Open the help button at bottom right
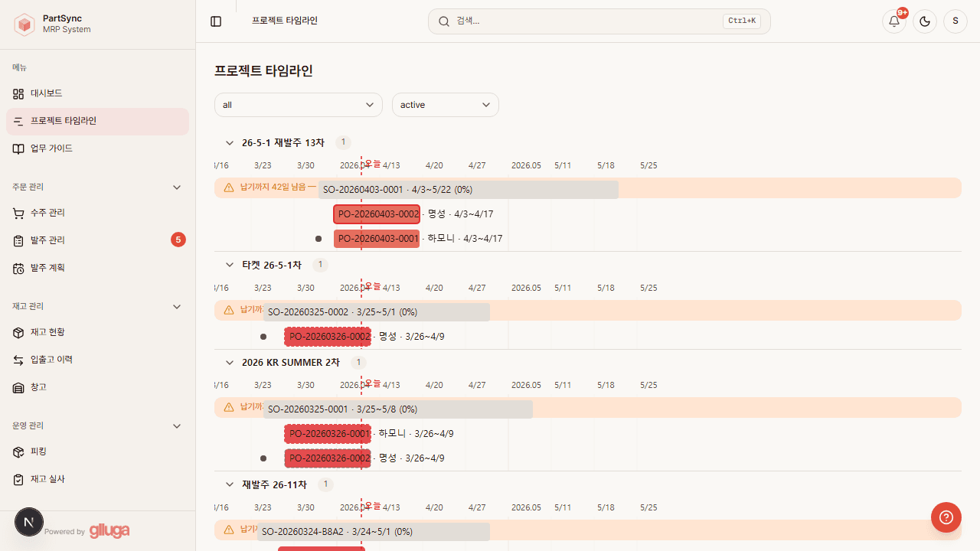The width and height of the screenshot is (980, 551). click(946, 517)
